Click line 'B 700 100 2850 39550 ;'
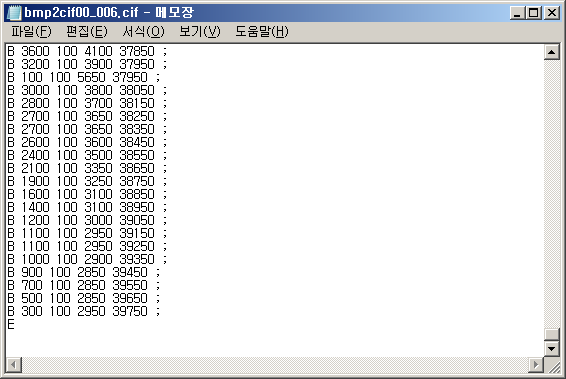 [83, 285]
